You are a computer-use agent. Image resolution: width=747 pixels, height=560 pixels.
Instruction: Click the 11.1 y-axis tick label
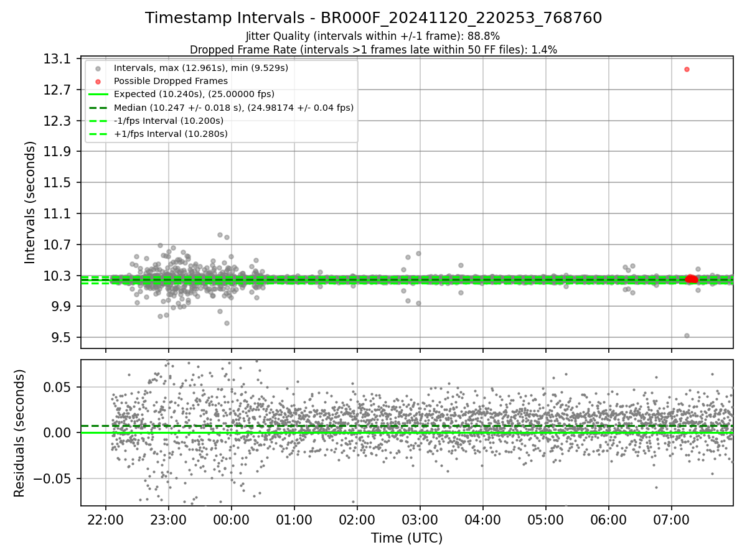(58, 214)
